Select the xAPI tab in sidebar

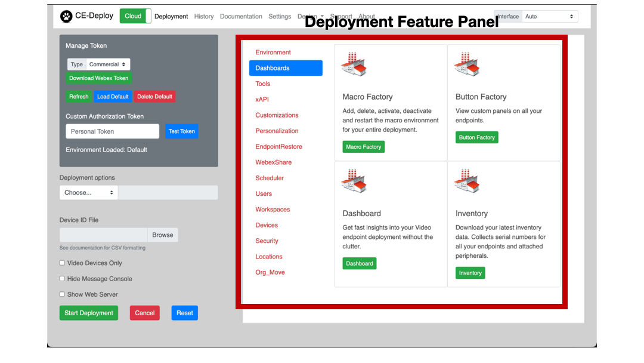262,100
